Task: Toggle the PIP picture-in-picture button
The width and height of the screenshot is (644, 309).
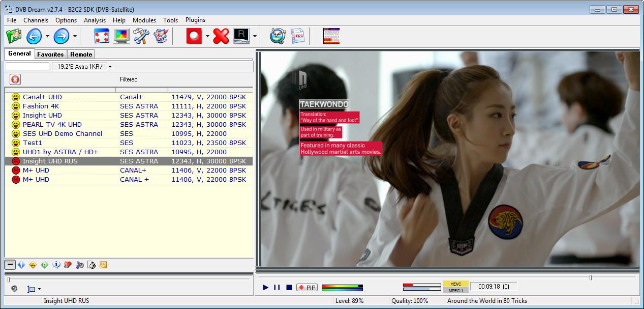Action: [306, 288]
